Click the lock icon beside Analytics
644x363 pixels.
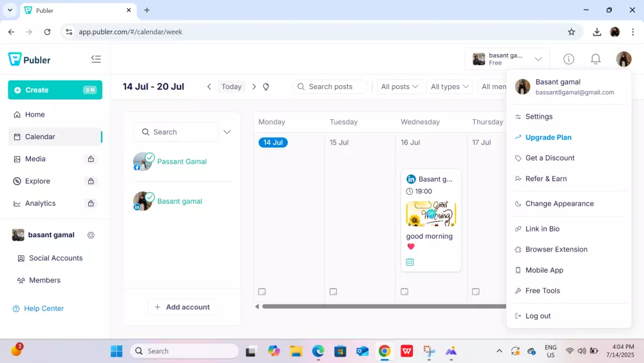pyautogui.click(x=91, y=204)
